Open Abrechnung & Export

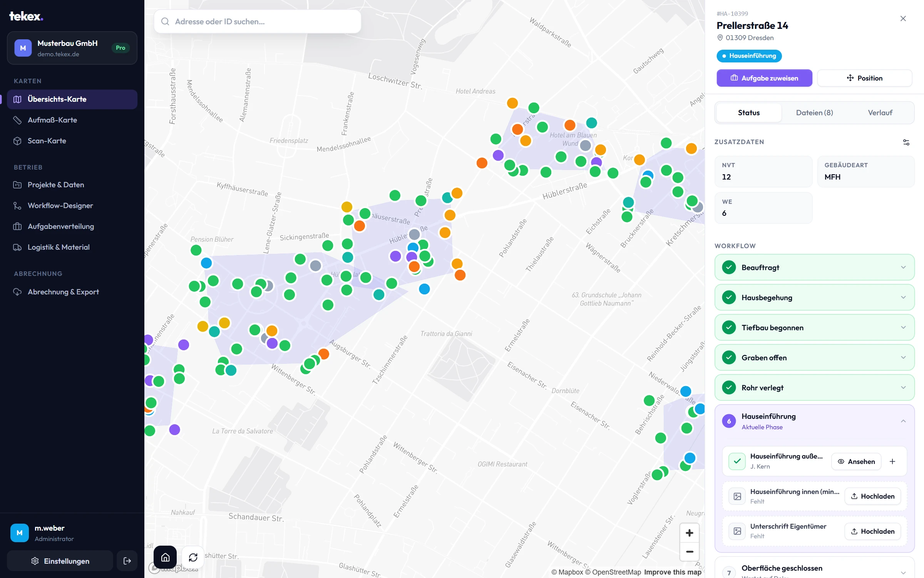(x=72, y=292)
